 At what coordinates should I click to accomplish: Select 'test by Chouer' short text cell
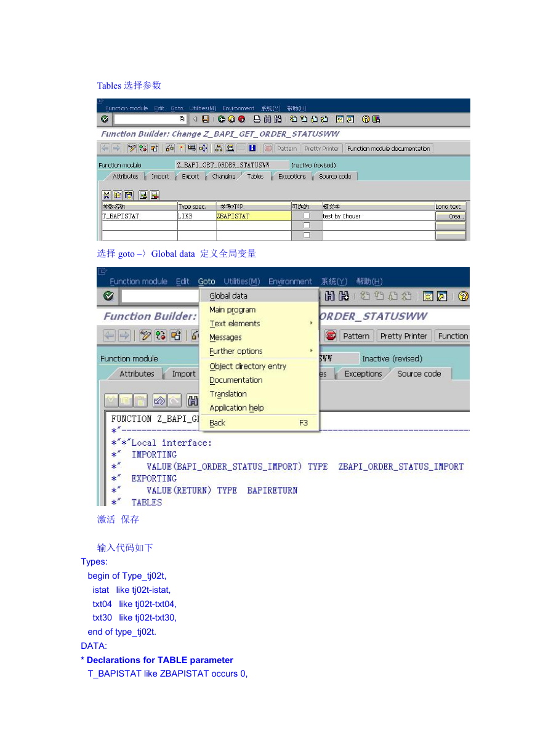click(378, 216)
